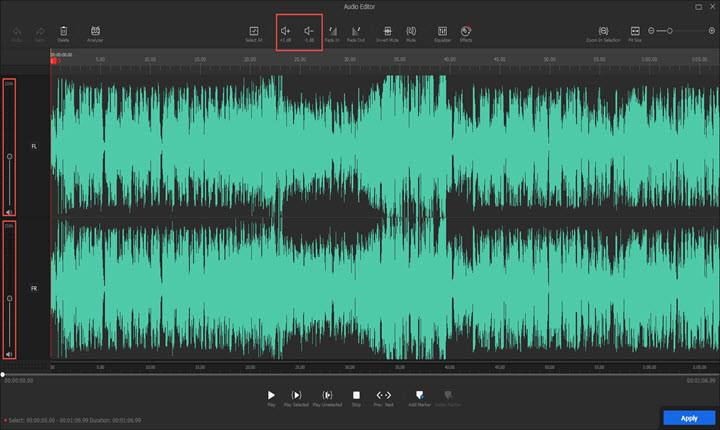
Task: Apply Fade In effect
Action: pos(331,32)
